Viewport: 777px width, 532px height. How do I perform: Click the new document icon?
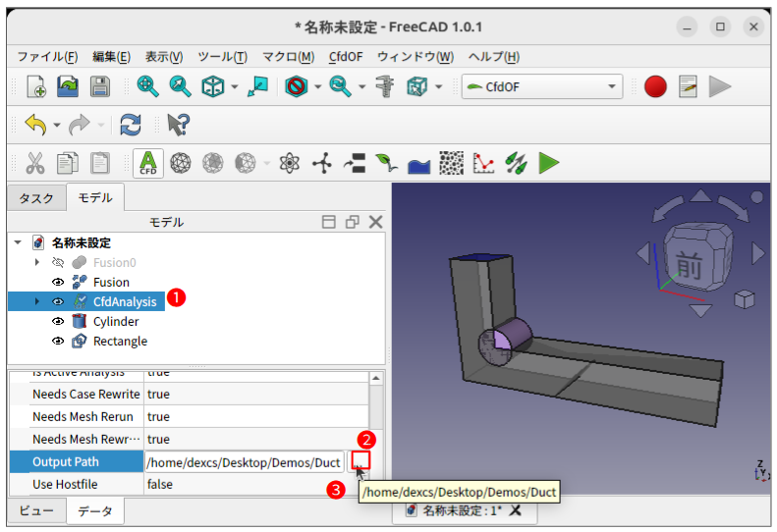tap(35, 87)
